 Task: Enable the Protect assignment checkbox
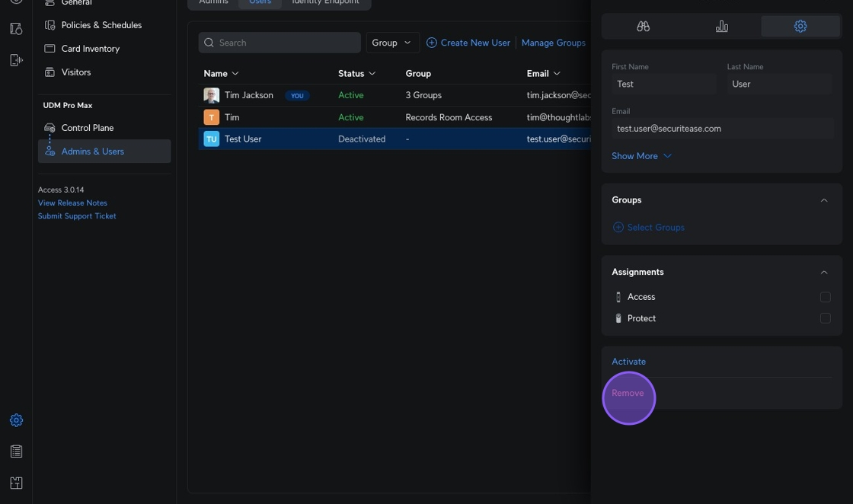[825, 318]
